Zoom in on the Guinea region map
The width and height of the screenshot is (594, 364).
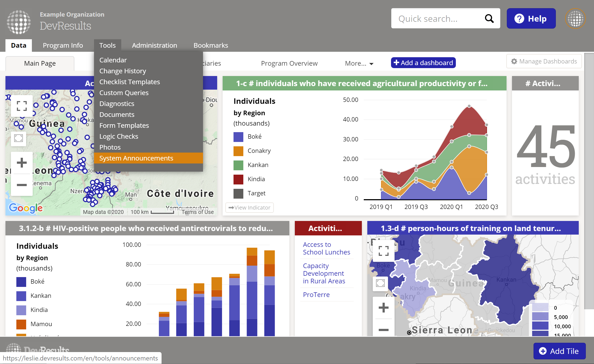tap(383, 308)
